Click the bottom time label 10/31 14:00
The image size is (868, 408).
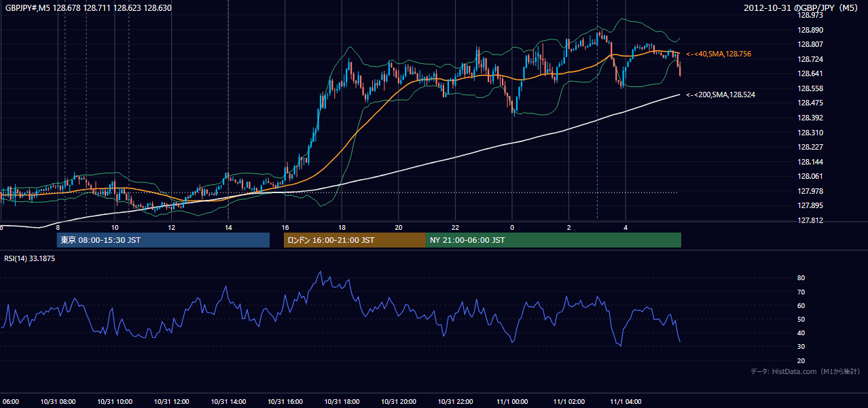tap(228, 401)
